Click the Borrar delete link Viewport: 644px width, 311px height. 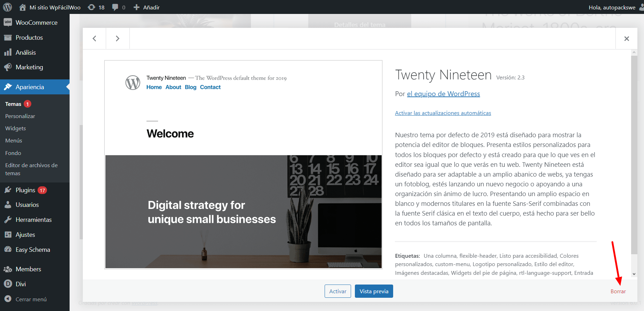(x=618, y=291)
